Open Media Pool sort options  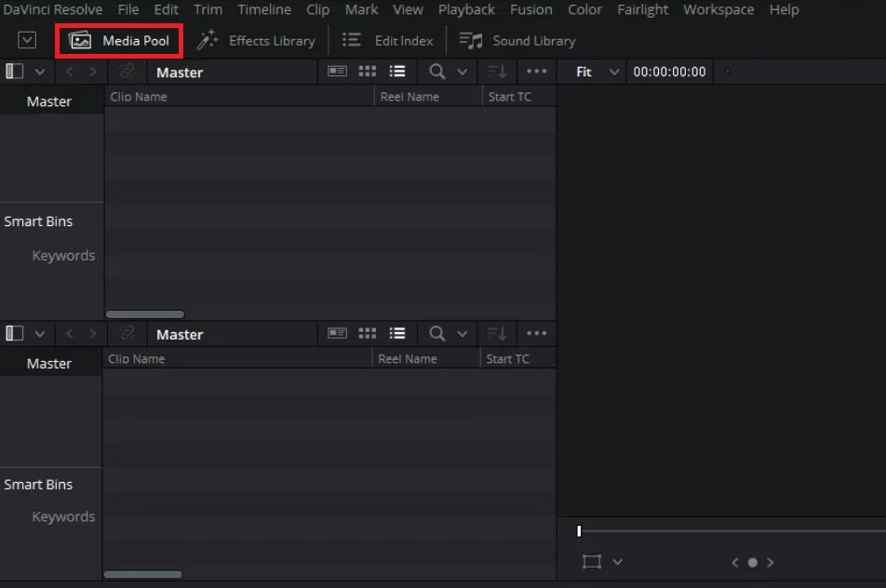(496, 71)
